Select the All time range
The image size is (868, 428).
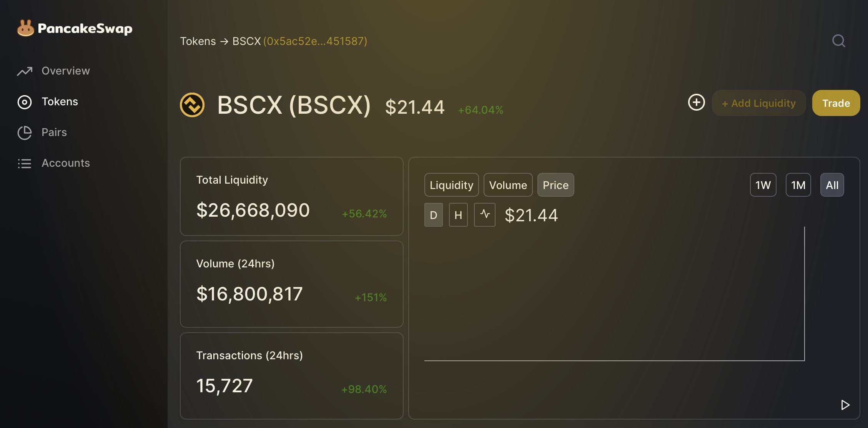(x=832, y=185)
